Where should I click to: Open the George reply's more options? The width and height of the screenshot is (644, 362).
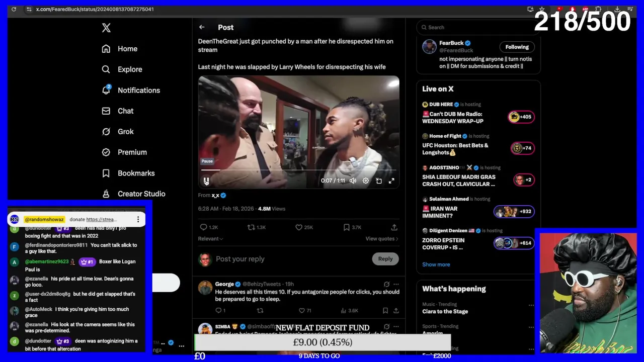tap(396, 284)
